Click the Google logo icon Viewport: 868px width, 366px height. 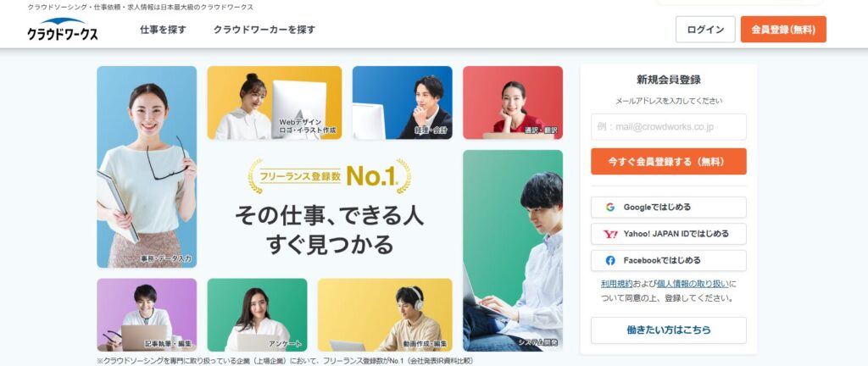[x=610, y=208]
